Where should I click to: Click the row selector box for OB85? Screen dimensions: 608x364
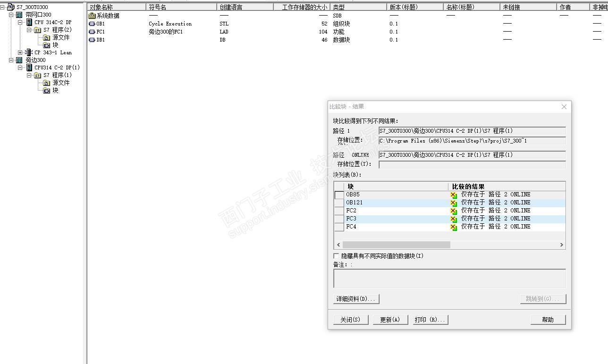coord(339,195)
